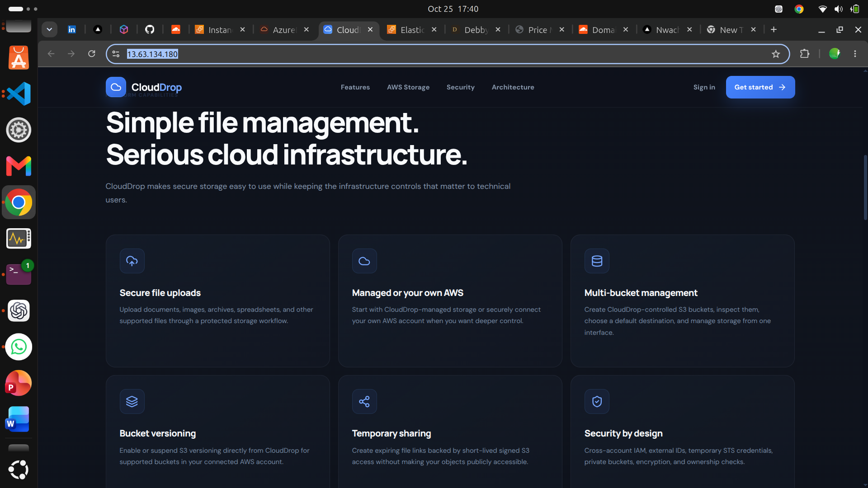Open the Features nav link

coord(355,87)
